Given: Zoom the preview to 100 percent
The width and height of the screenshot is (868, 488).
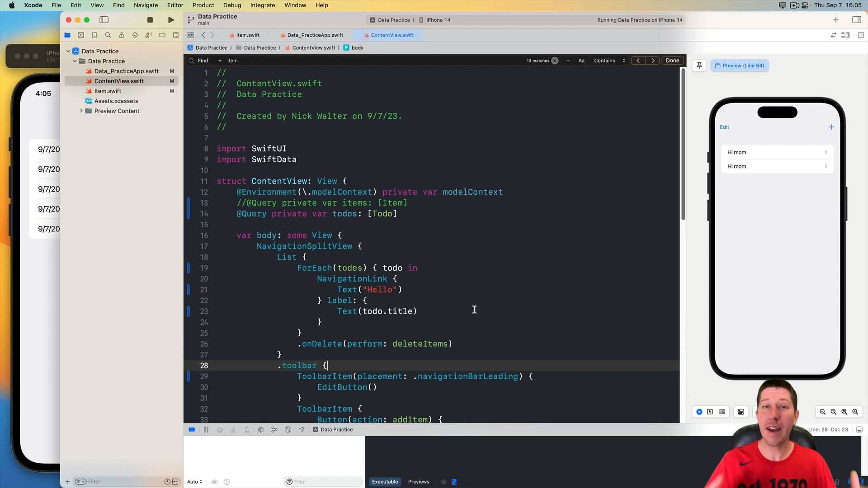Looking at the screenshot, I should click(833, 412).
